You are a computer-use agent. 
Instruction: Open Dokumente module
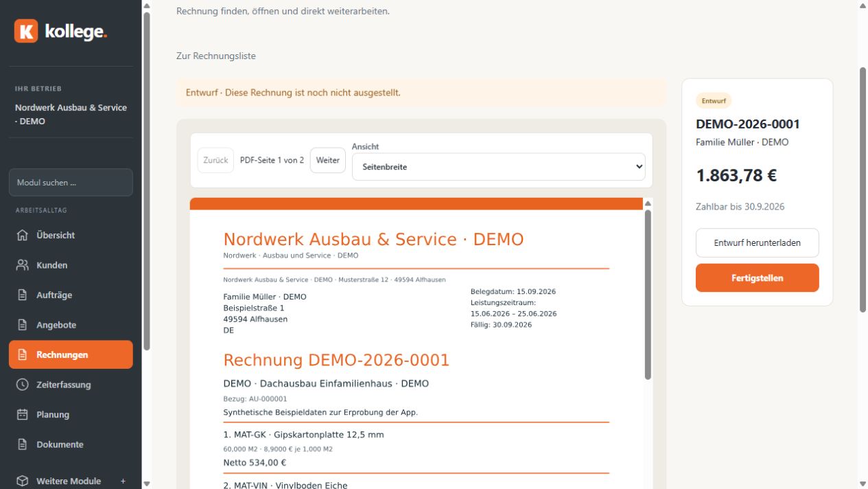(71, 444)
